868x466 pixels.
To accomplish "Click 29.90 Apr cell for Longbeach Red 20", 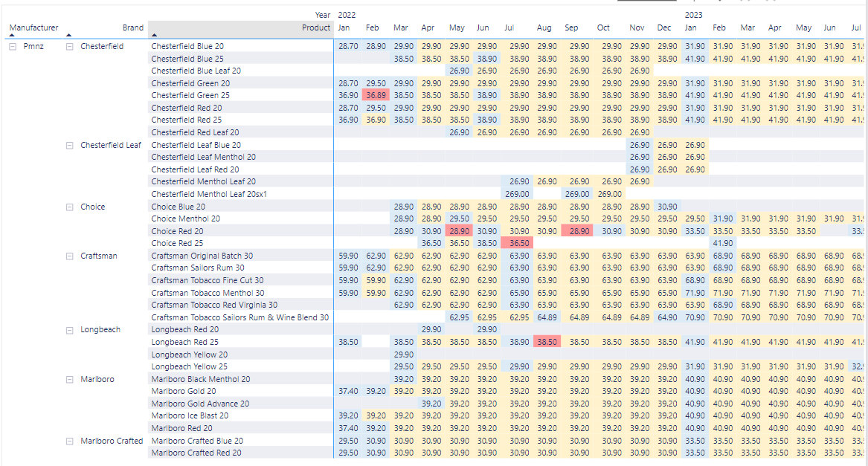I will 431,330.
